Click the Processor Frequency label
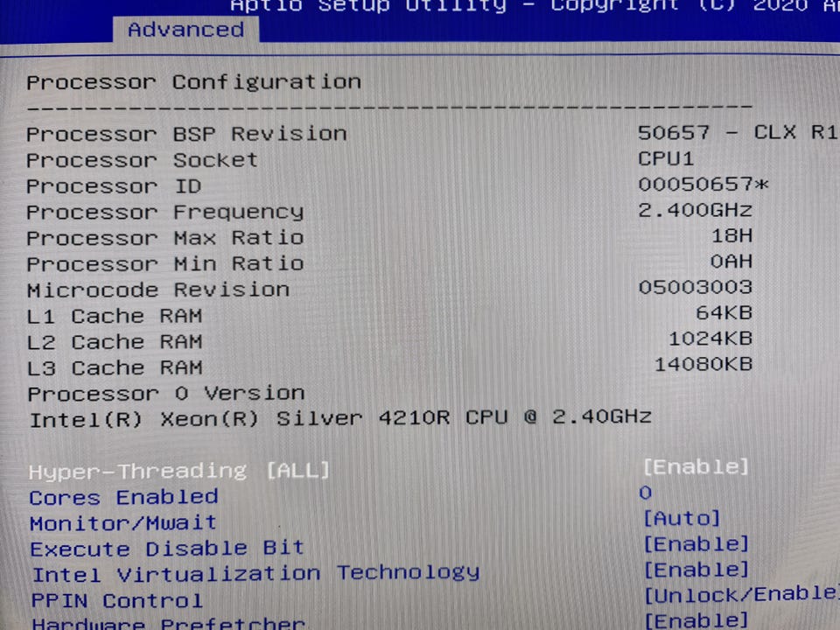The image size is (840, 630). point(165,213)
